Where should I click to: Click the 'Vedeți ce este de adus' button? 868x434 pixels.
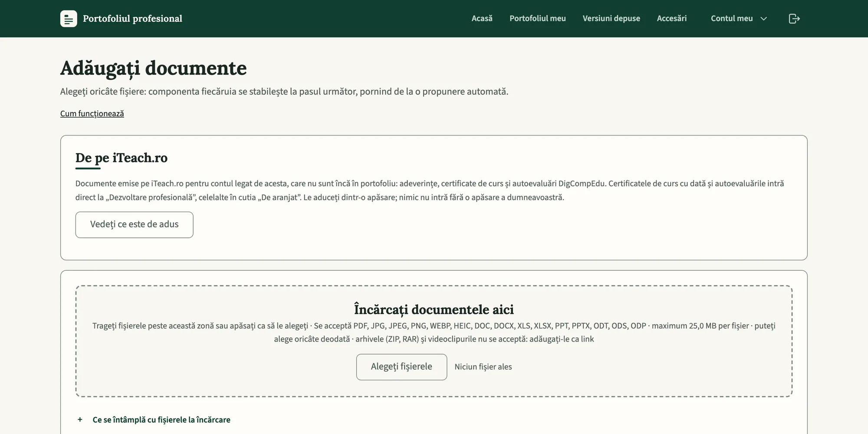[x=134, y=225]
